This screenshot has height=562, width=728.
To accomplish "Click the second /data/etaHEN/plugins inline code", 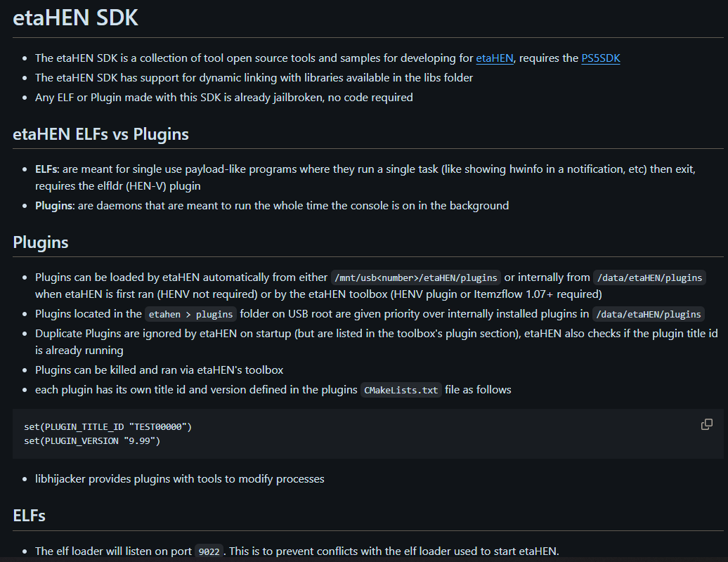I will pyautogui.click(x=648, y=314).
